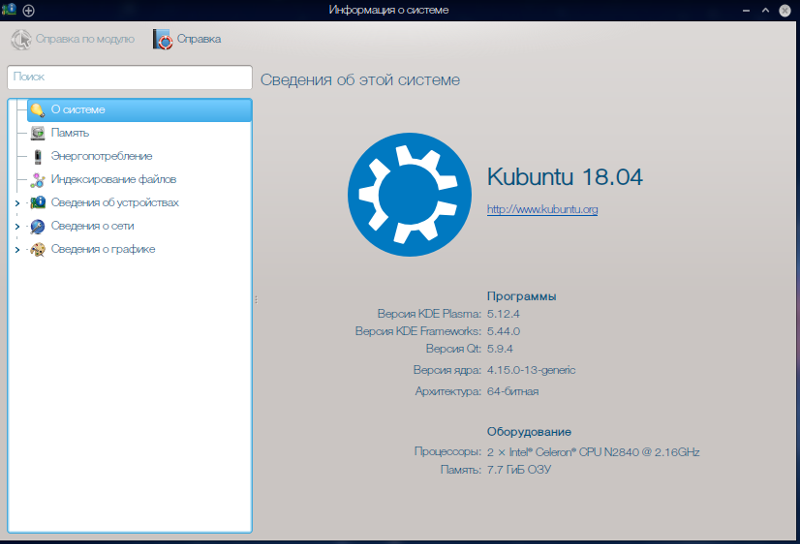Viewport: 800px width, 544px height.
Task: Click the Сведения об этой системе heading
Action: (x=360, y=80)
